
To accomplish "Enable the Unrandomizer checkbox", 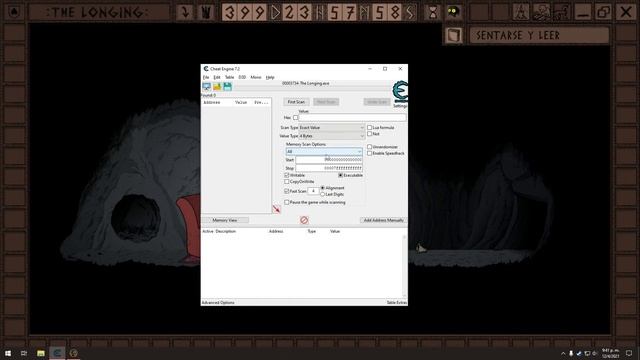I will [x=369, y=147].
